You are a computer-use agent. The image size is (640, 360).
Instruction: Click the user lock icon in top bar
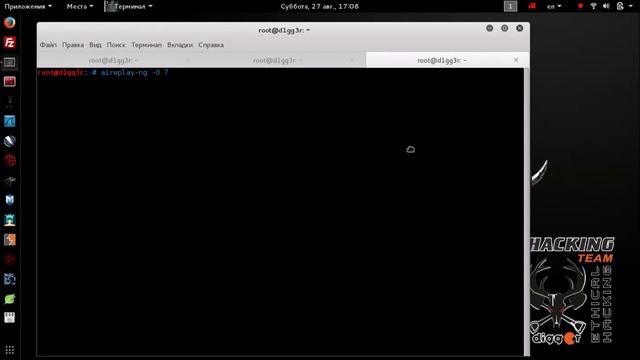point(620,6)
